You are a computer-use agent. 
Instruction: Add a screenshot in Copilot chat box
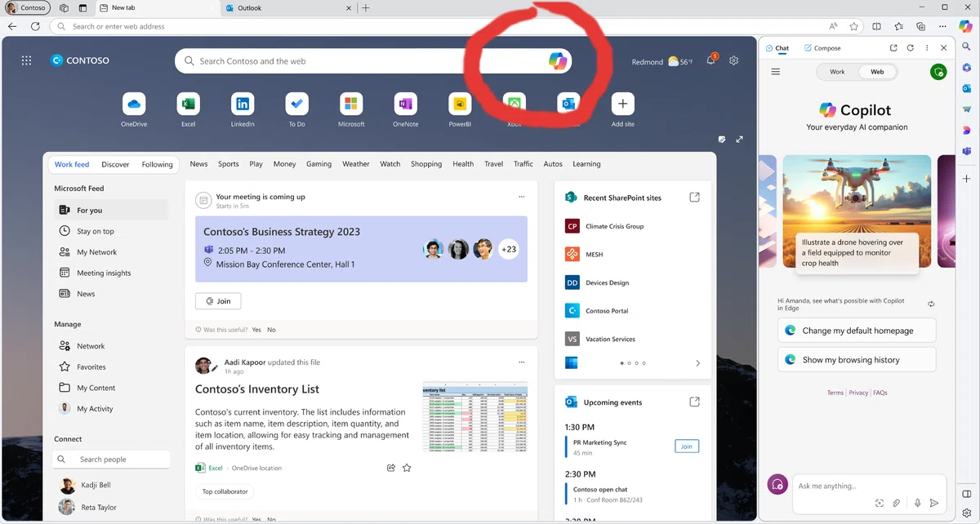click(x=879, y=504)
